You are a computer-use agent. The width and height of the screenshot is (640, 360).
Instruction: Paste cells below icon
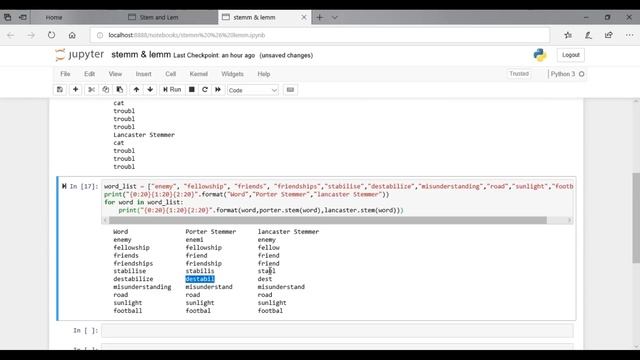click(x=120, y=89)
